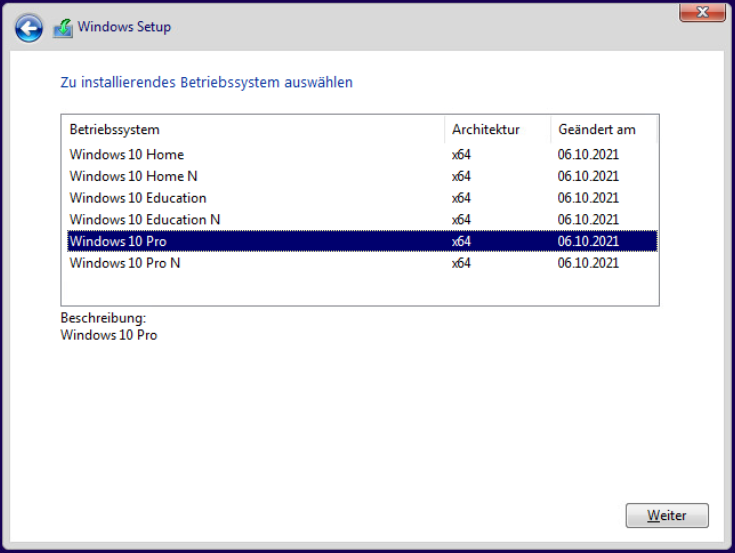Click the divider between Betriebssystem and Architektur columns

point(445,130)
